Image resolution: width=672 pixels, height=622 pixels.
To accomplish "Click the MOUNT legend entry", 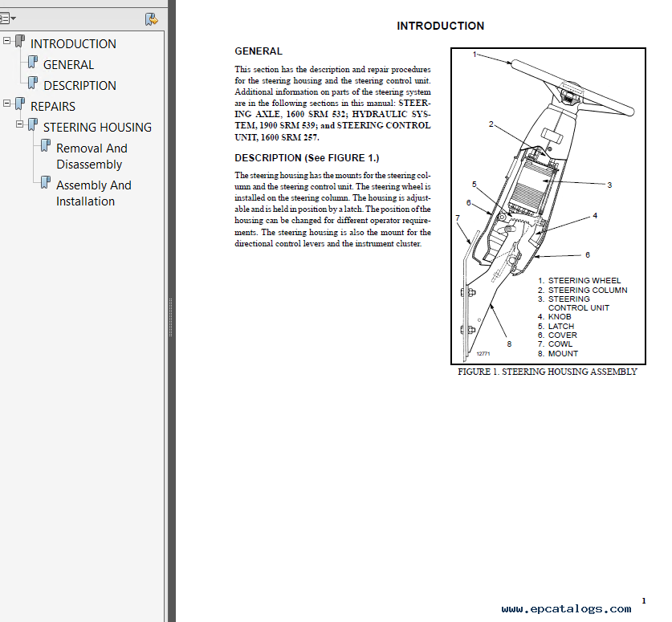I will click(x=558, y=353).
